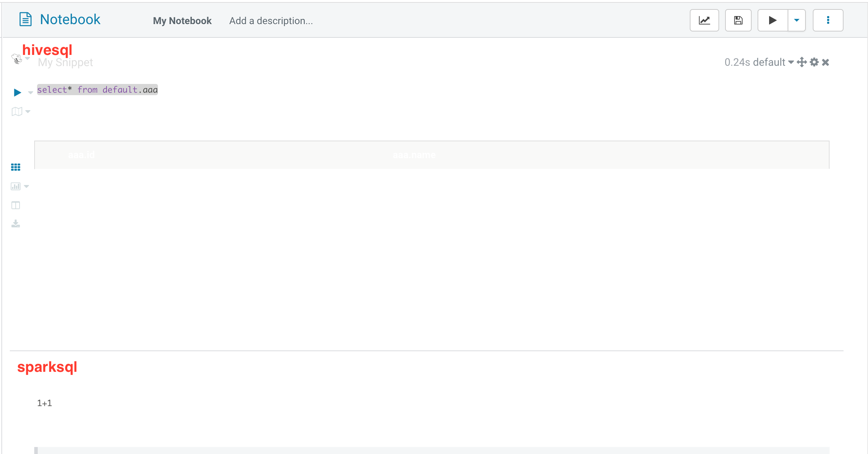Open snippet settings gear icon

click(814, 62)
